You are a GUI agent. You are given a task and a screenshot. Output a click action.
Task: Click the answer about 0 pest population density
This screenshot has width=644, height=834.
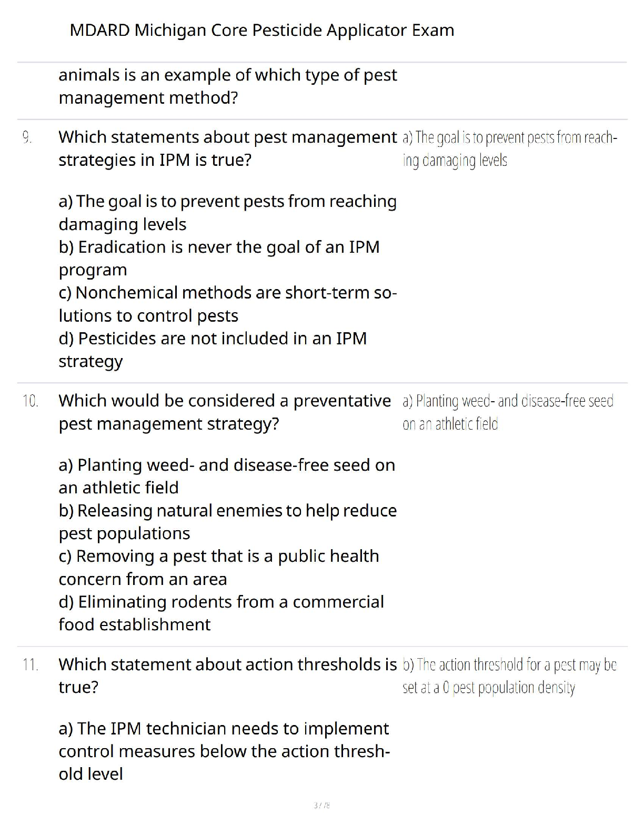click(x=509, y=676)
